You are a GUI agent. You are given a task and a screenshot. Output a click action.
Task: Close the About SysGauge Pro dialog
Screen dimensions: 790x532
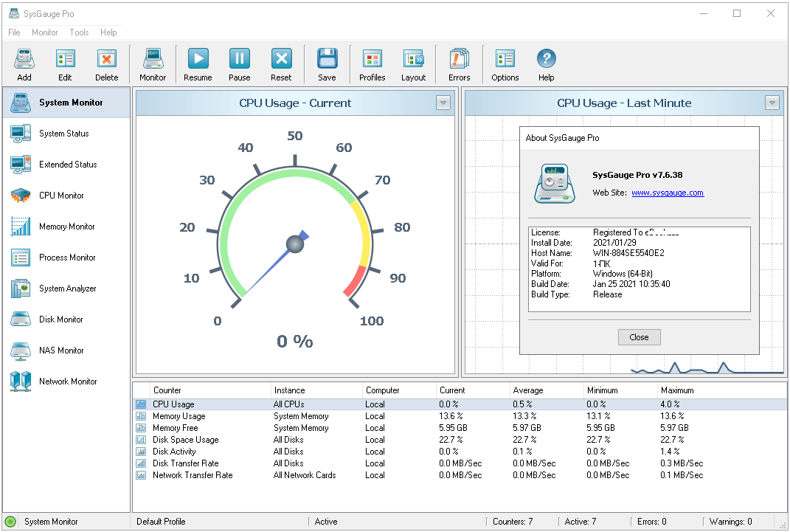point(639,337)
